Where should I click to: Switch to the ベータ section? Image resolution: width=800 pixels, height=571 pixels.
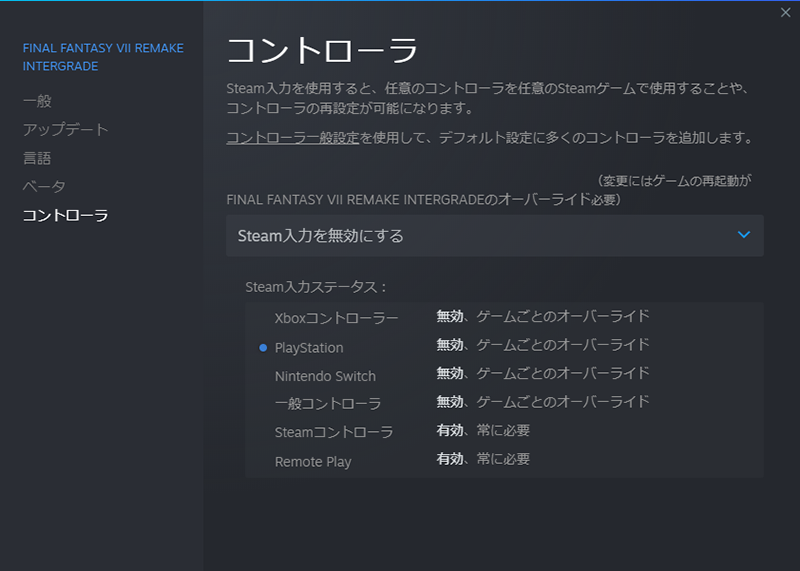[x=44, y=187]
